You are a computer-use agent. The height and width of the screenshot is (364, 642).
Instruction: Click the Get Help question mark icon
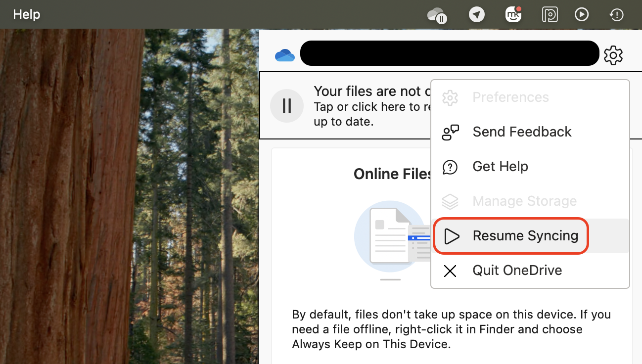(450, 167)
